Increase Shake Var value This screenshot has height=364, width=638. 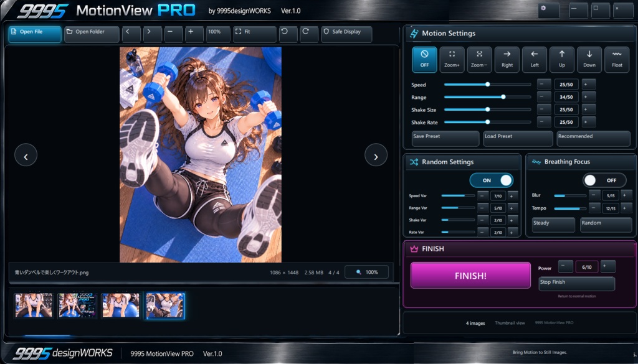pos(513,220)
